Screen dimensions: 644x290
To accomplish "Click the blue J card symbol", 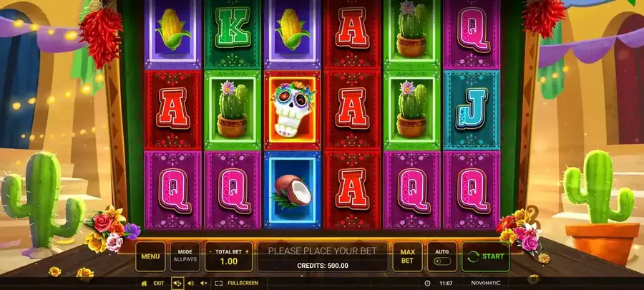I will [472, 110].
